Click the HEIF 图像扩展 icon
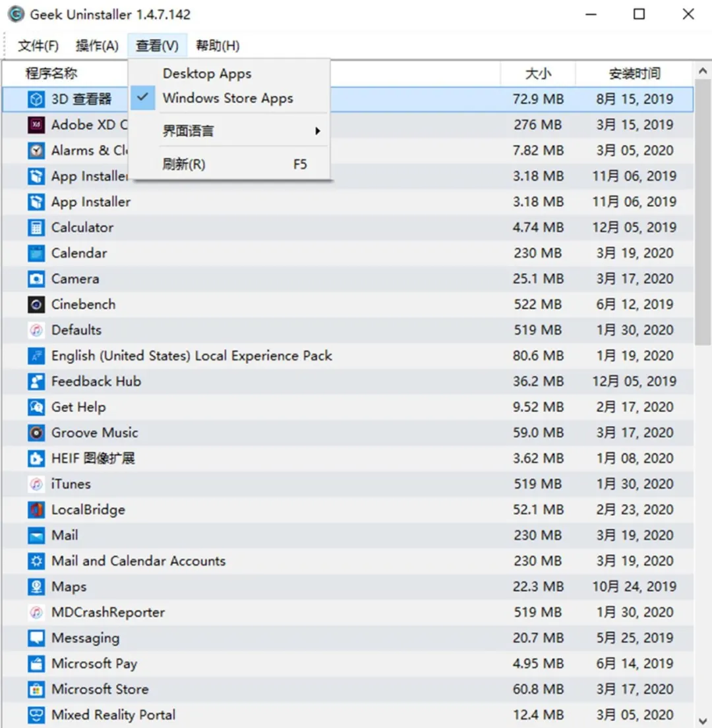The width and height of the screenshot is (712, 728). pos(36,459)
